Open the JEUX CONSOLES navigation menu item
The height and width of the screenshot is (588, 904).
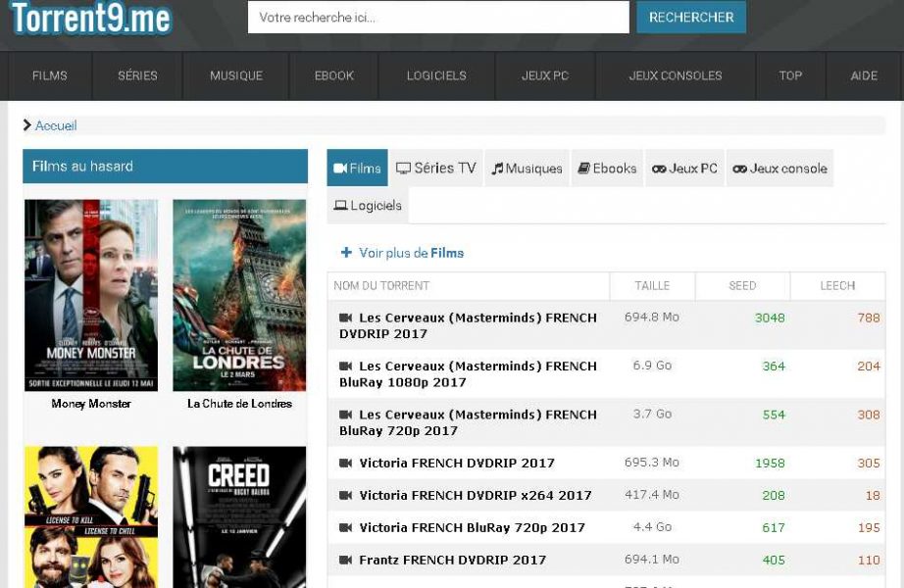pos(675,75)
